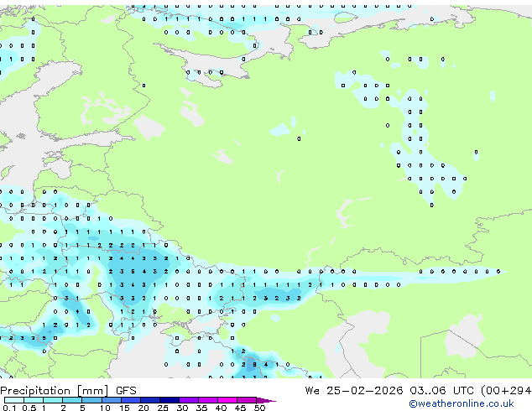Click the legend label '25'
532x411 pixels.
tap(163, 408)
